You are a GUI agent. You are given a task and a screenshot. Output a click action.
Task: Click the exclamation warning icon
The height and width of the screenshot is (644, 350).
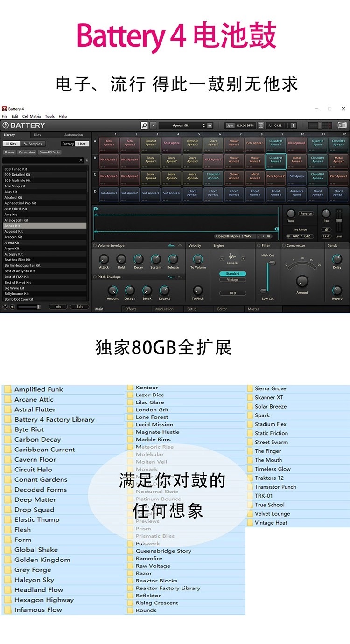point(293,125)
